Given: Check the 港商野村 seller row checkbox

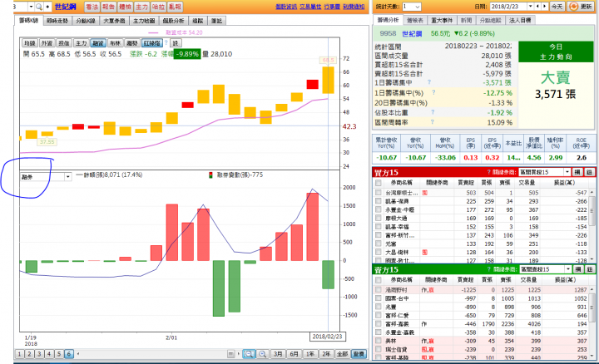Looking at the screenshot, I should coord(379,289).
